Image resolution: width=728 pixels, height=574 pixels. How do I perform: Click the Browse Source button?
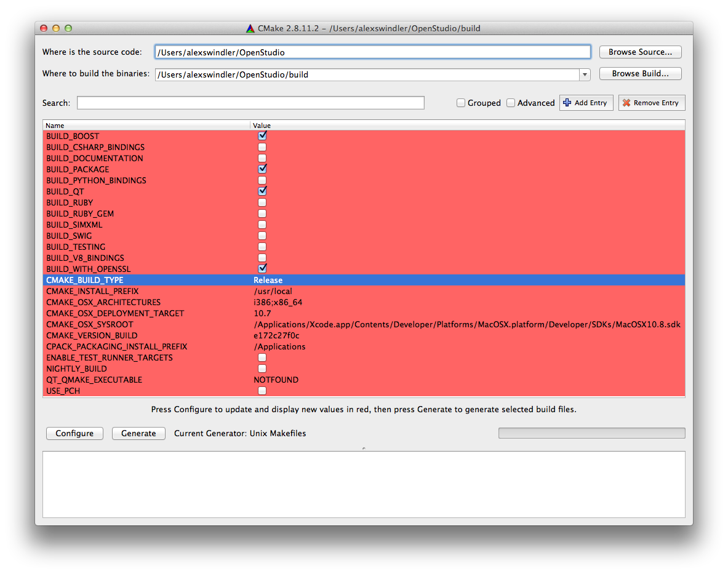[x=641, y=52]
